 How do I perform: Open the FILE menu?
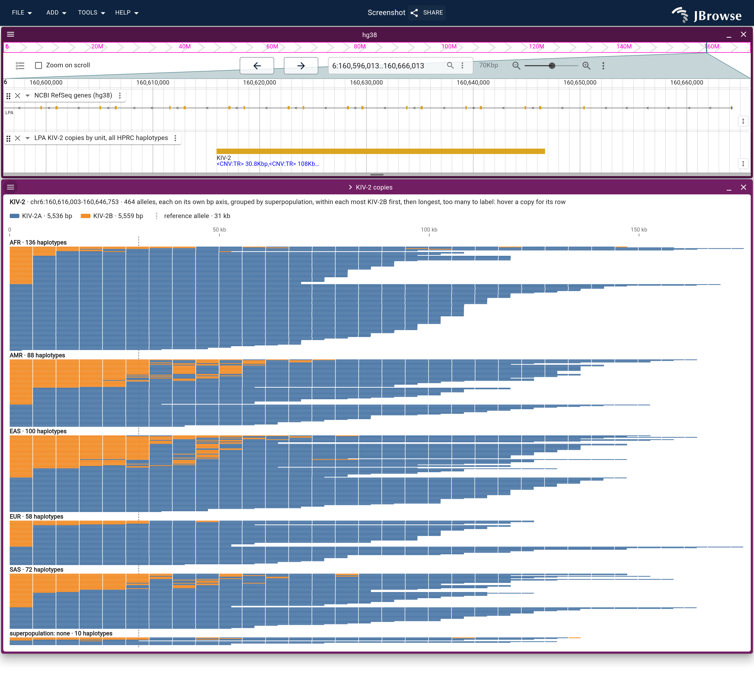[x=22, y=12]
